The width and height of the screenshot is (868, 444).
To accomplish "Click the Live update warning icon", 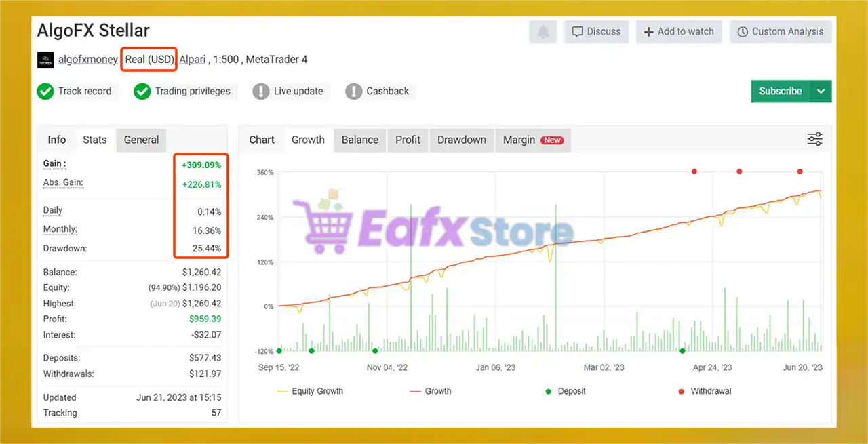I will 261,92.
